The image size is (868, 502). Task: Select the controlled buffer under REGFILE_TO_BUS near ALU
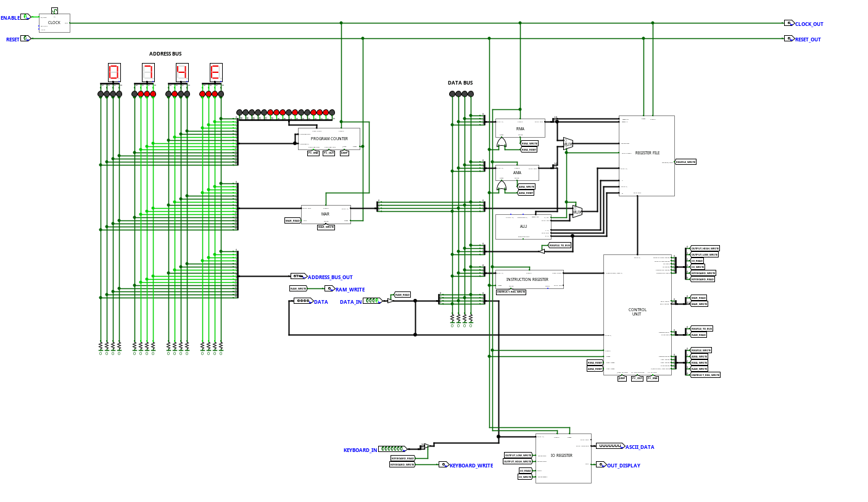542,251
